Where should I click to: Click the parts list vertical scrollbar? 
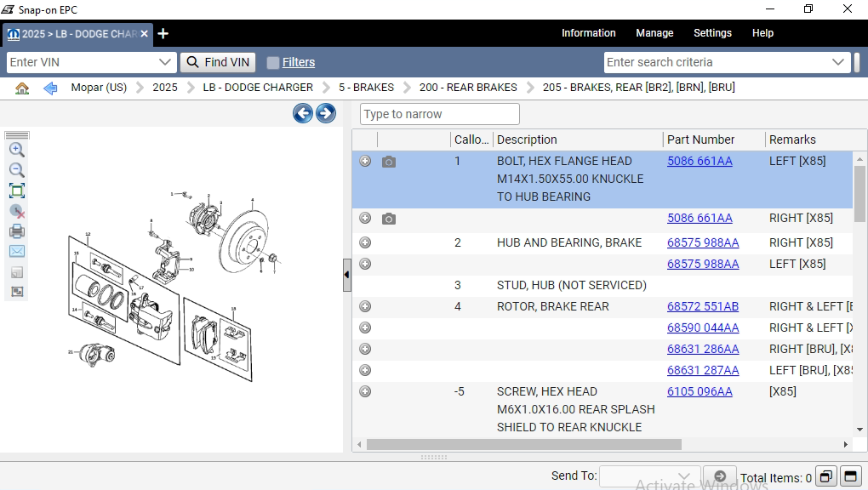pyautogui.click(x=859, y=194)
